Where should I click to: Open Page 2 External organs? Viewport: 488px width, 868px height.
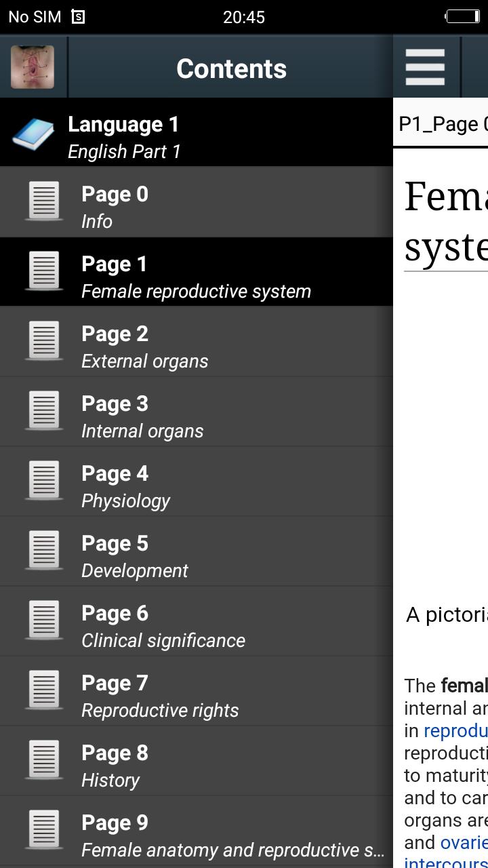coord(197,341)
